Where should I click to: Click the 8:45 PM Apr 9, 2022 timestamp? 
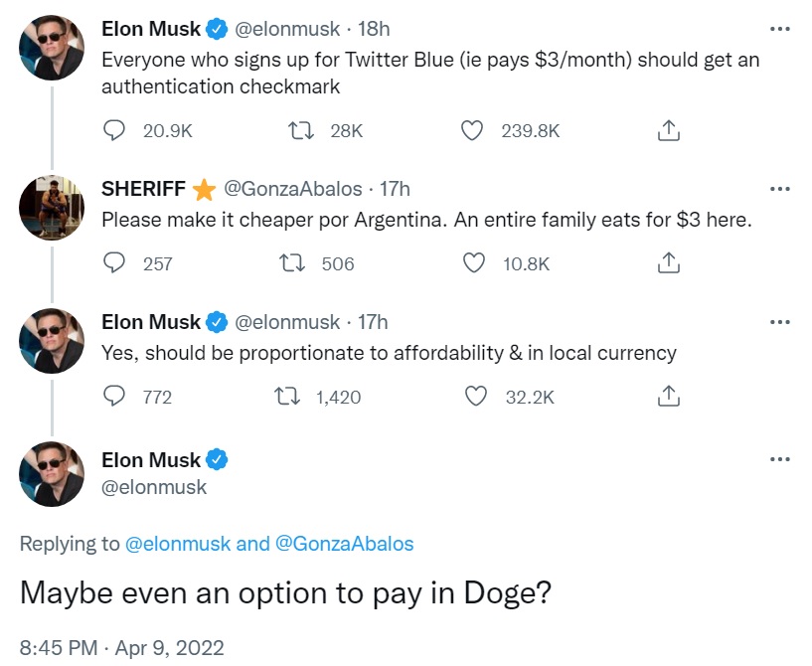[x=121, y=648]
